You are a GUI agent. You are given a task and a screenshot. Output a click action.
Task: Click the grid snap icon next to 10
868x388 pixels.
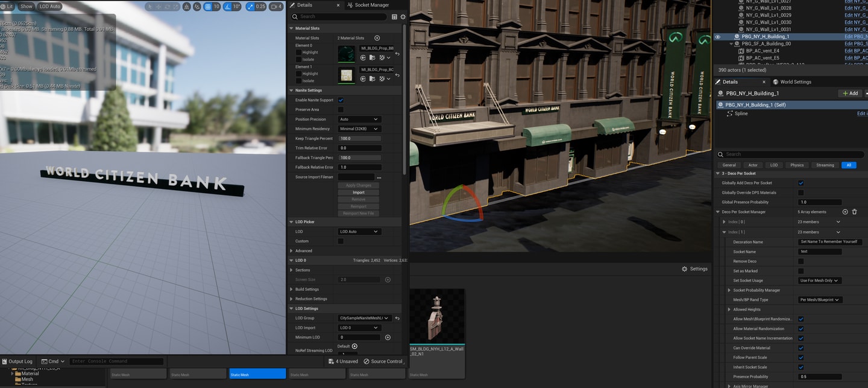point(208,7)
